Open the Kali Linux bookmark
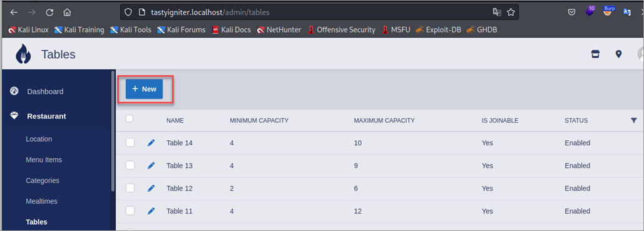This screenshot has width=644, height=231. point(28,29)
